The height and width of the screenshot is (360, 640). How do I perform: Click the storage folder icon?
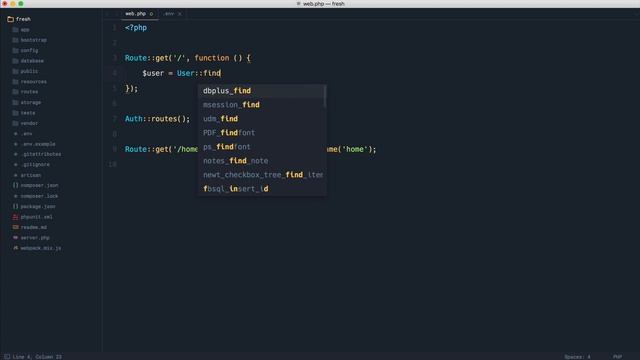(16, 102)
